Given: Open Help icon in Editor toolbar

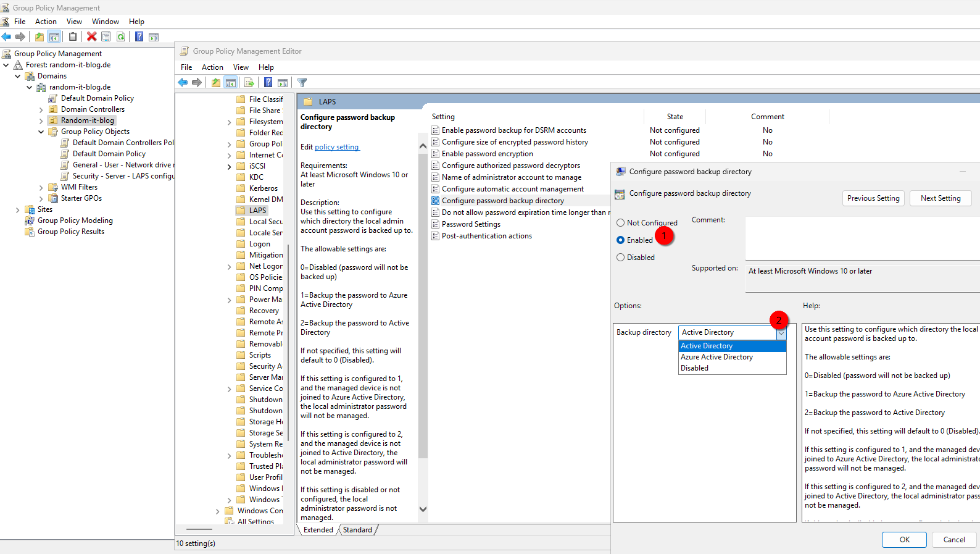Looking at the screenshot, I should tap(268, 83).
